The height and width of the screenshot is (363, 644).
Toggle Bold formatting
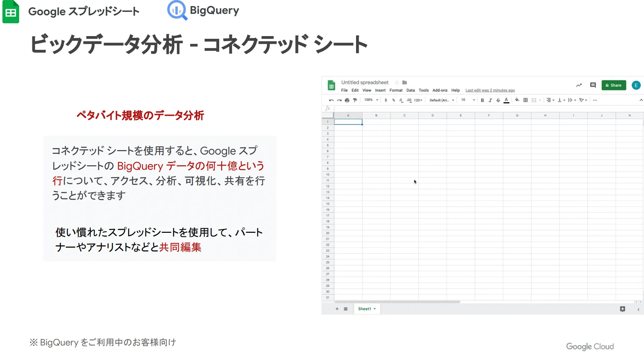coord(482,100)
